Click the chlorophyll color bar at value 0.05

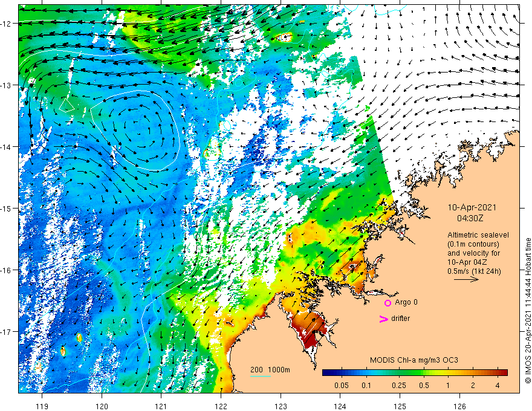point(342,373)
